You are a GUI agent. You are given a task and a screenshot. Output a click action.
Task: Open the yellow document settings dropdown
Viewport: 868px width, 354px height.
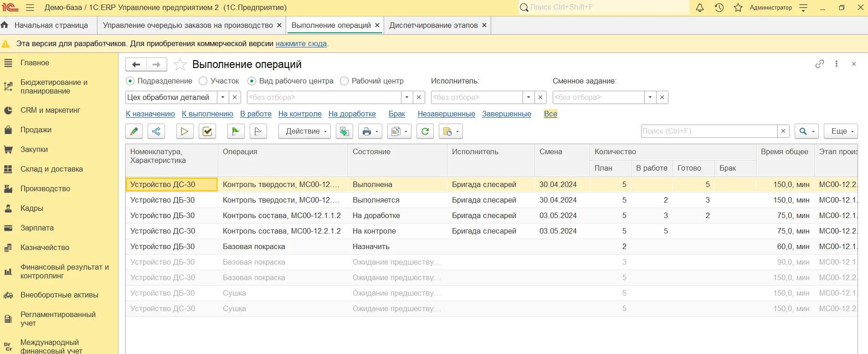[451, 131]
